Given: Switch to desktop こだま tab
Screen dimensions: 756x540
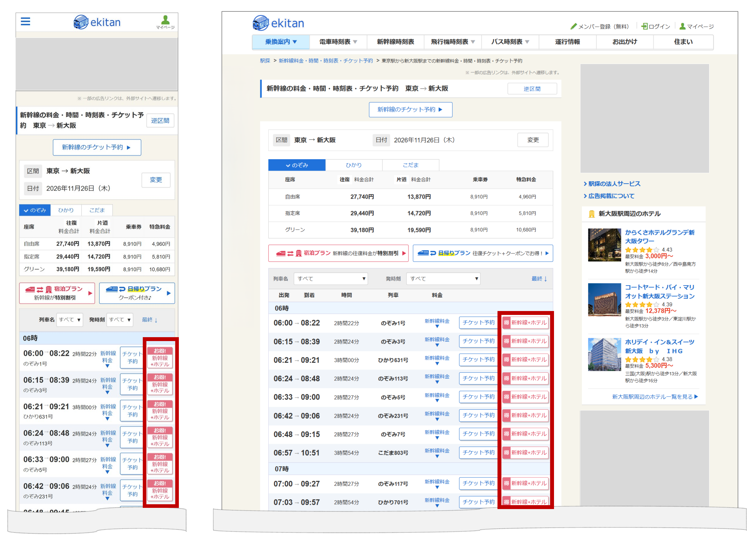Looking at the screenshot, I should 411,165.
